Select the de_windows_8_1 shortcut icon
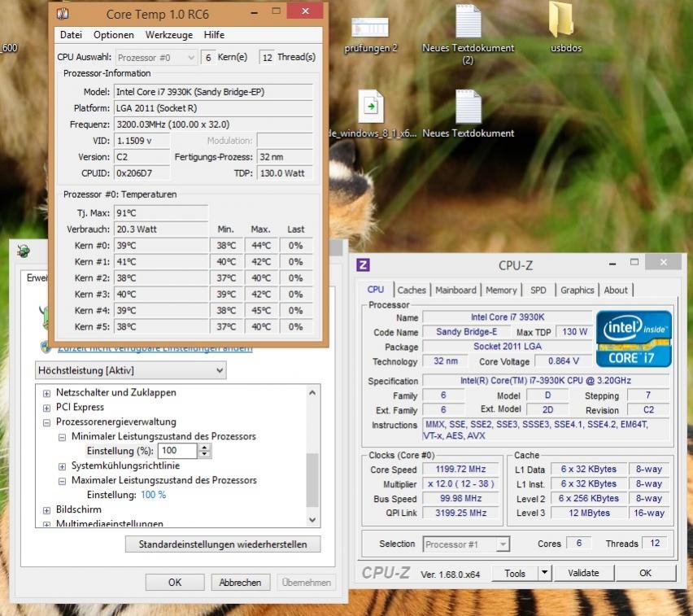The width and height of the screenshot is (693, 616). tap(371, 114)
